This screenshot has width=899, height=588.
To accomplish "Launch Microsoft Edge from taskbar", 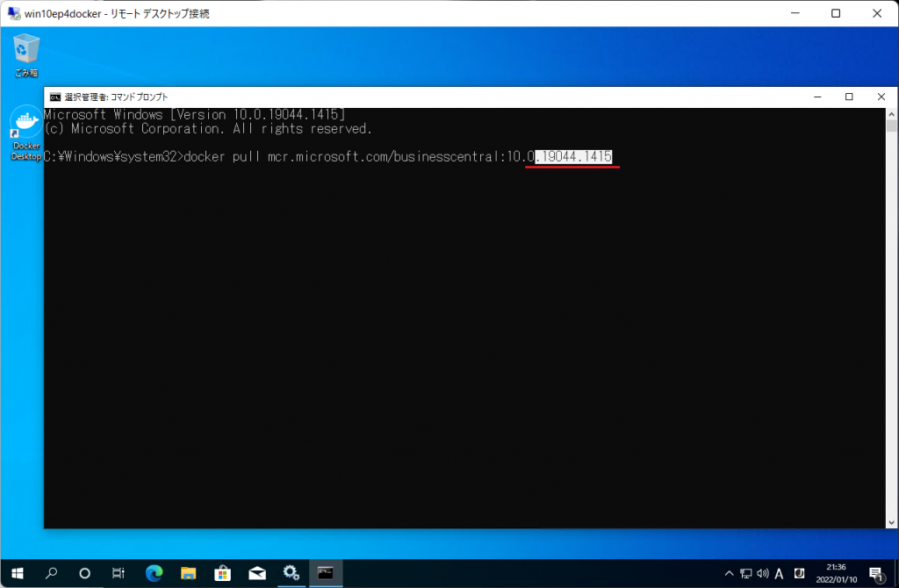I will pyautogui.click(x=154, y=573).
